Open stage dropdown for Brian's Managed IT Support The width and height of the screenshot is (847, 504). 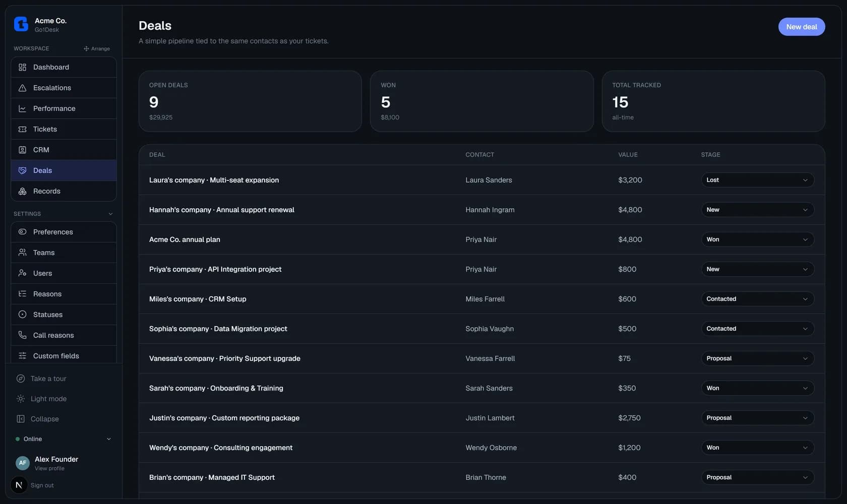758,477
